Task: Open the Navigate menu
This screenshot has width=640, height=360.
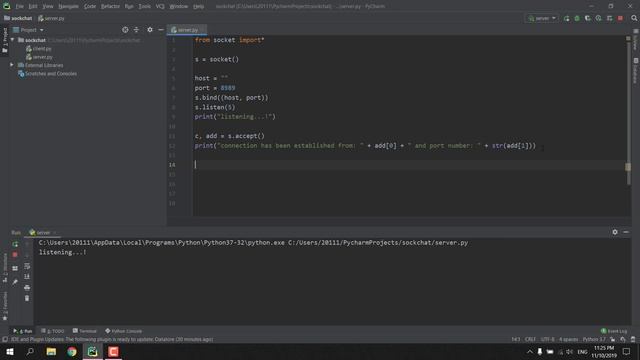Action: click(x=68, y=6)
